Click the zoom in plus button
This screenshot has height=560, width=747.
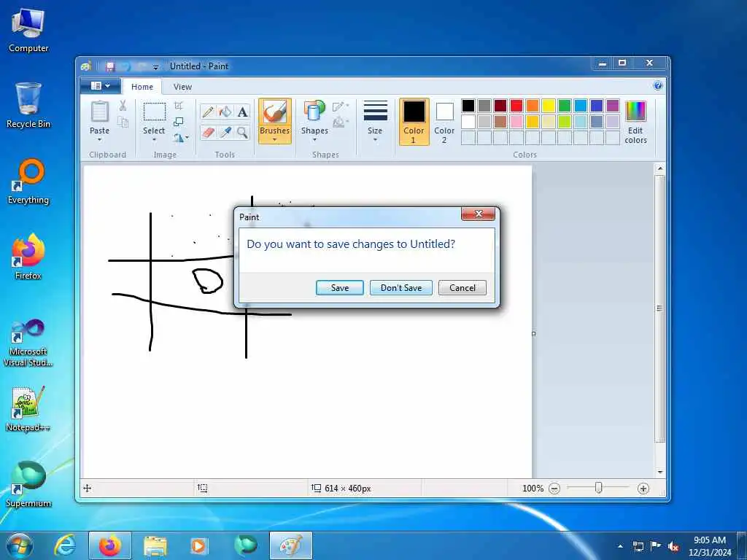(643, 488)
